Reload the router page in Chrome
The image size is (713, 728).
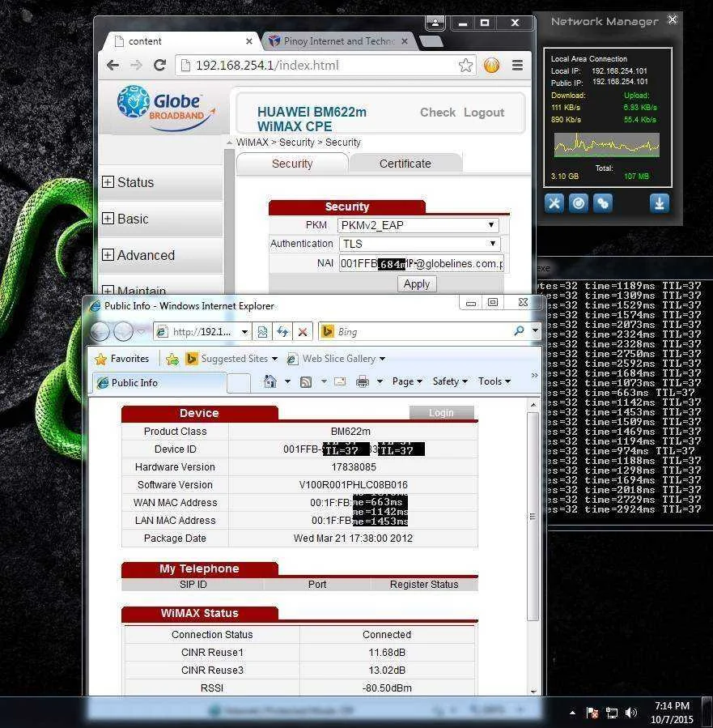point(160,66)
